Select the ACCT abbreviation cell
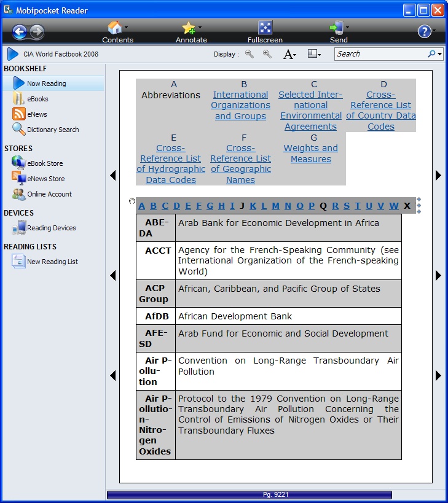This screenshot has width=448, height=503. [x=155, y=260]
